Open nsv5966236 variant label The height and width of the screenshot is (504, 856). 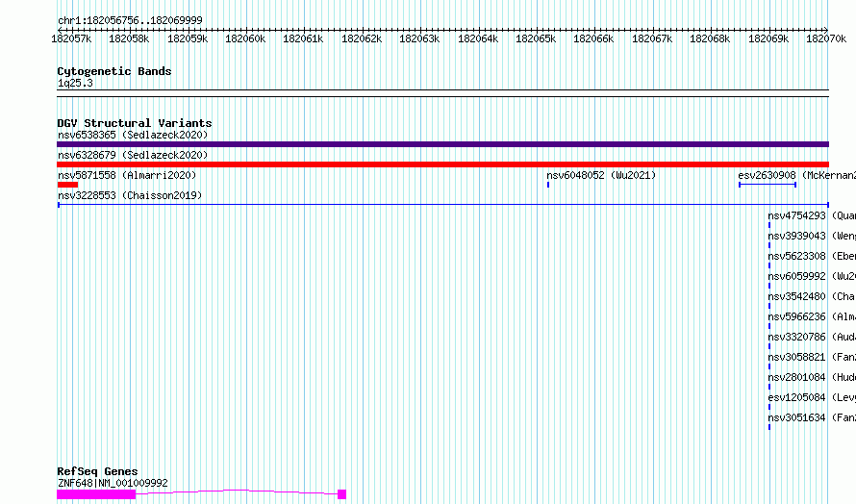tap(812, 316)
